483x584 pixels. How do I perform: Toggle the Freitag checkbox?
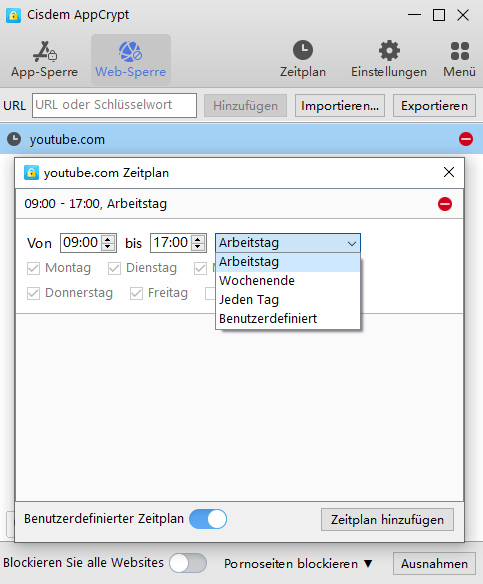coord(136,293)
